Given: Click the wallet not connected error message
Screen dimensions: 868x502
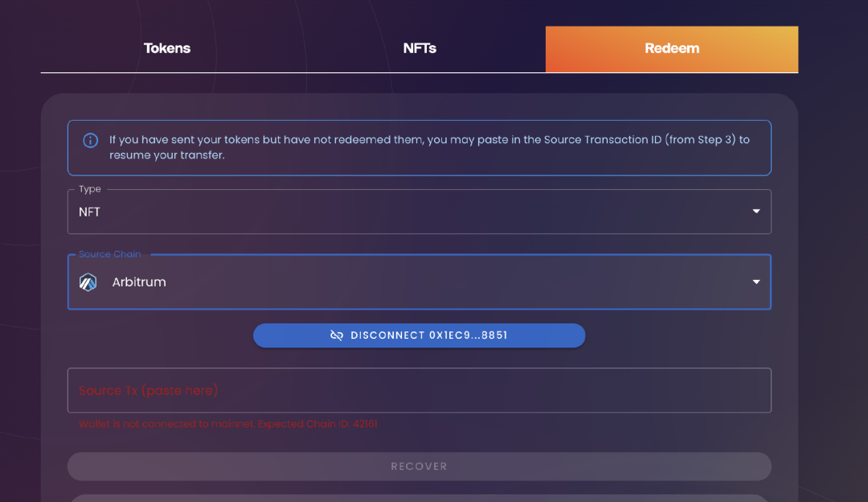Looking at the screenshot, I should pos(228,424).
